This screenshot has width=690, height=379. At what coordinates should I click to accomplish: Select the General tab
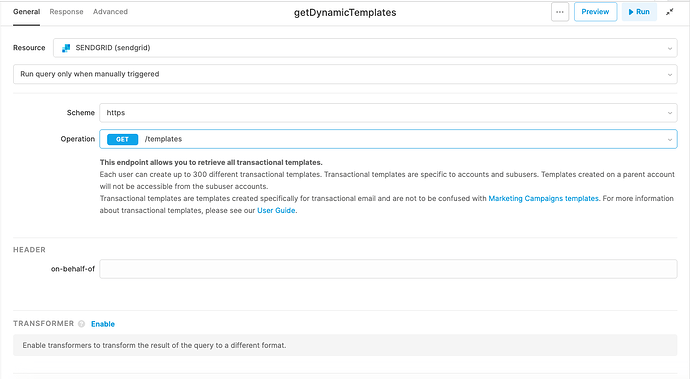(26, 12)
